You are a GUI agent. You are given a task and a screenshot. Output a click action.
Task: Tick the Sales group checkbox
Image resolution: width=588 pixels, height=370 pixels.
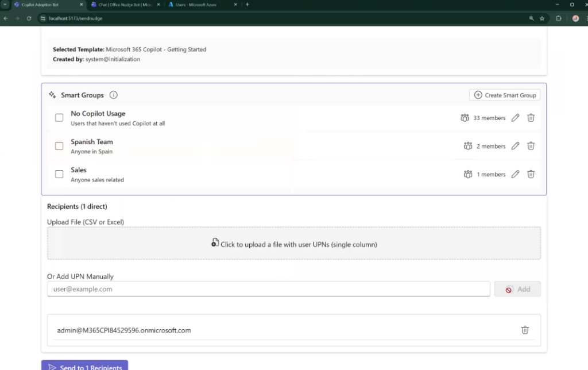(x=59, y=174)
